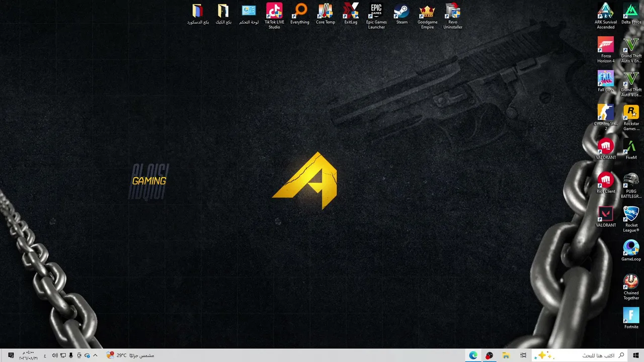Screen dimensions: 644x362
Task: Launch PUBG BATTLEGROUNDS shortcut
Action: (631, 185)
